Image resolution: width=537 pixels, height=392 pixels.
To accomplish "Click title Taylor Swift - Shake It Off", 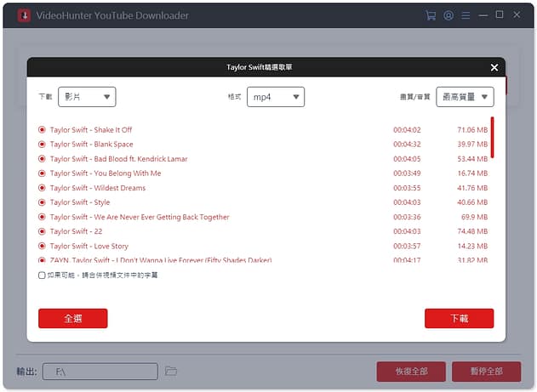I will (x=91, y=129).
